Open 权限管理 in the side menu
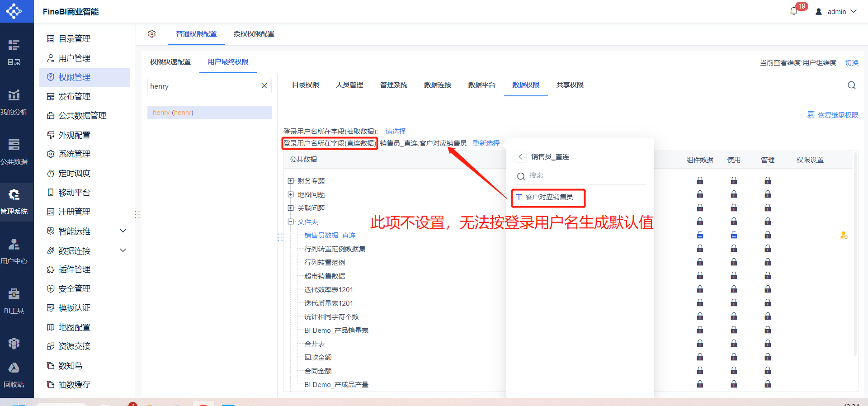The width and height of the screenshot is (868, 406). point(85,77)
